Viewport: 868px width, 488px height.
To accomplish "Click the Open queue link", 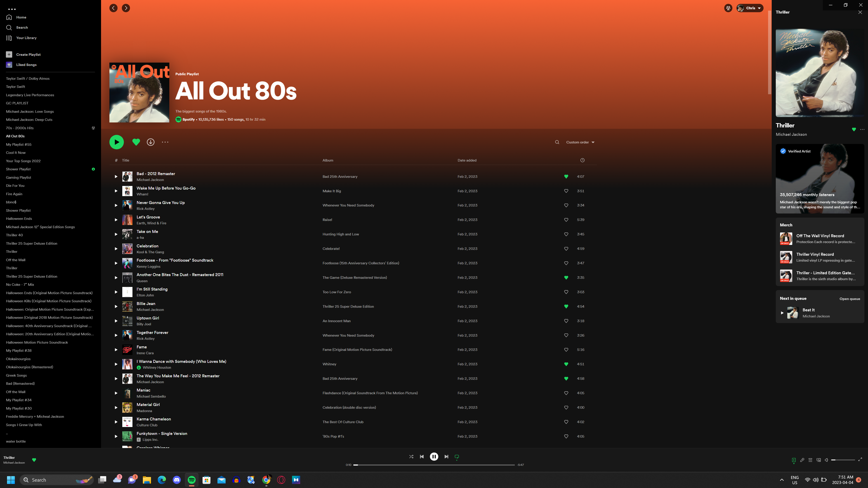I will [x=849, y=299].
